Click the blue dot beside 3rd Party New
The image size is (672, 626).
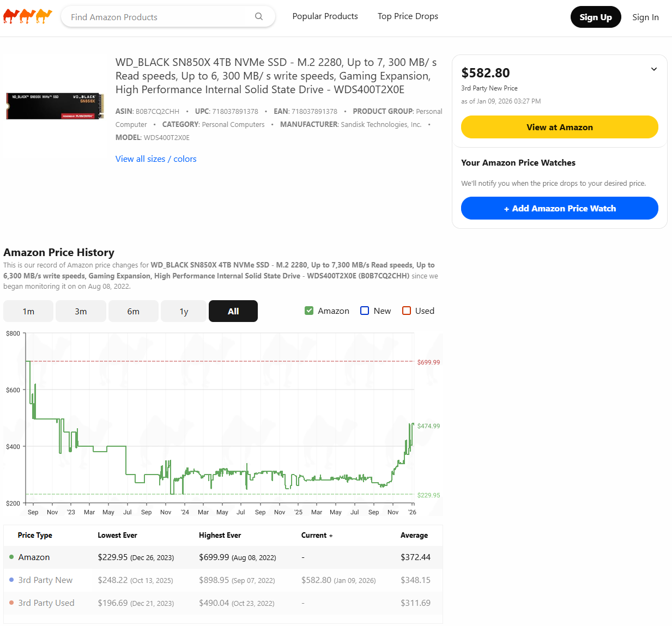(11, 580)
